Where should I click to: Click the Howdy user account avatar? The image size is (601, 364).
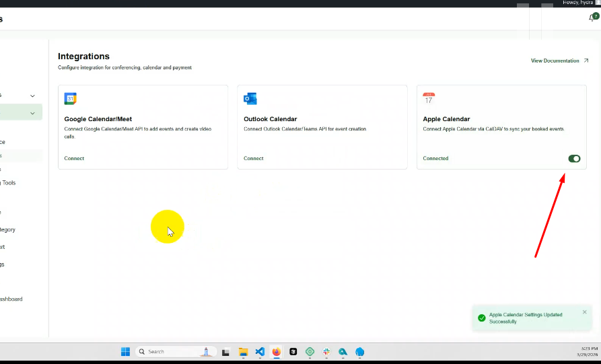point(597,3)
